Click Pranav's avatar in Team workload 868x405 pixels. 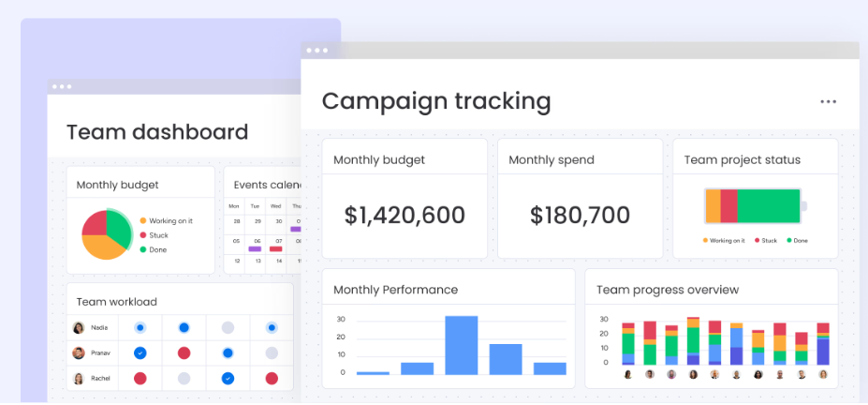79,353
